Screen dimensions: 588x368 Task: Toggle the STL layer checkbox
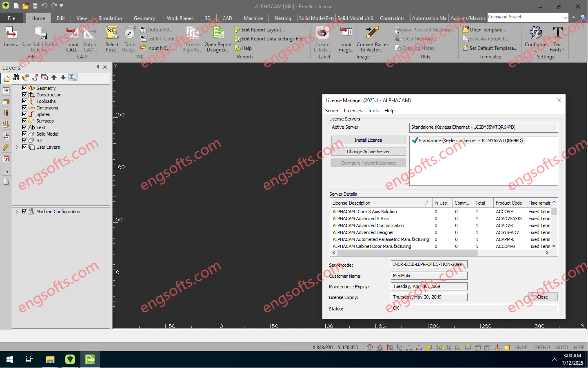tap(24, 140)
